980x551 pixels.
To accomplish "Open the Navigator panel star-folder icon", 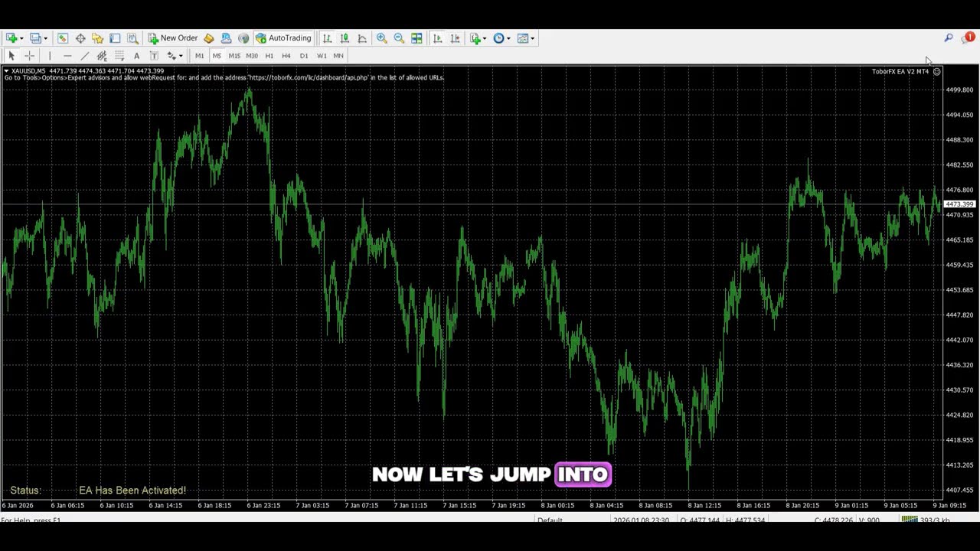I will click(97, 37).
